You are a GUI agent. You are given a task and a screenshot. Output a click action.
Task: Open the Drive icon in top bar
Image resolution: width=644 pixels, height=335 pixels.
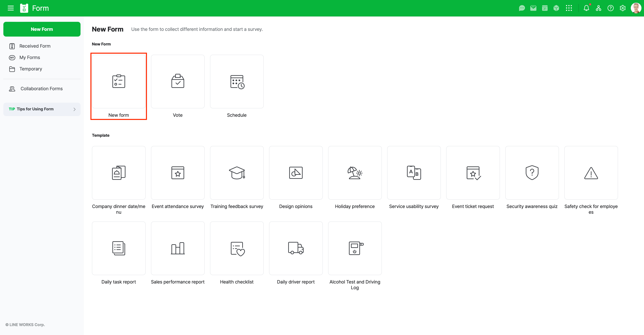556,8
